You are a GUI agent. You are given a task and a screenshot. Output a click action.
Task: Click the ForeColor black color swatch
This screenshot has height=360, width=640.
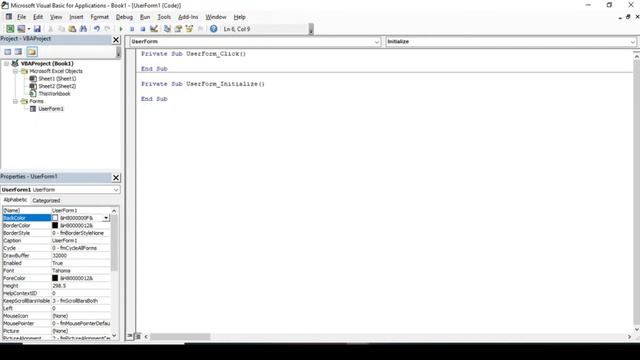click(x=55, y=278)
